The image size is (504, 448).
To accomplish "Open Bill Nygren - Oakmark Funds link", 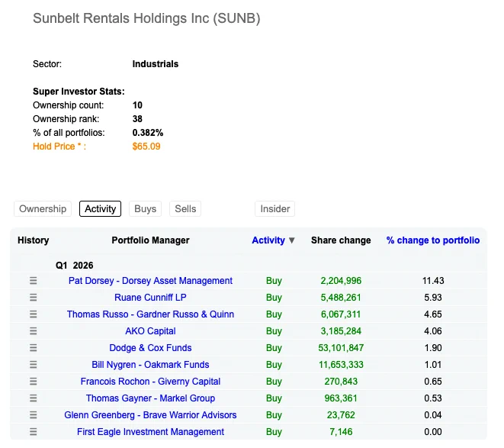I will coord(150,365).
